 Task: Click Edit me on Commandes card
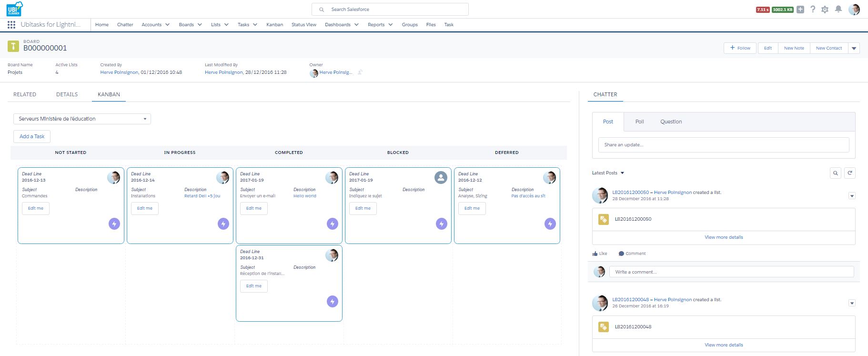click(36, 208)
